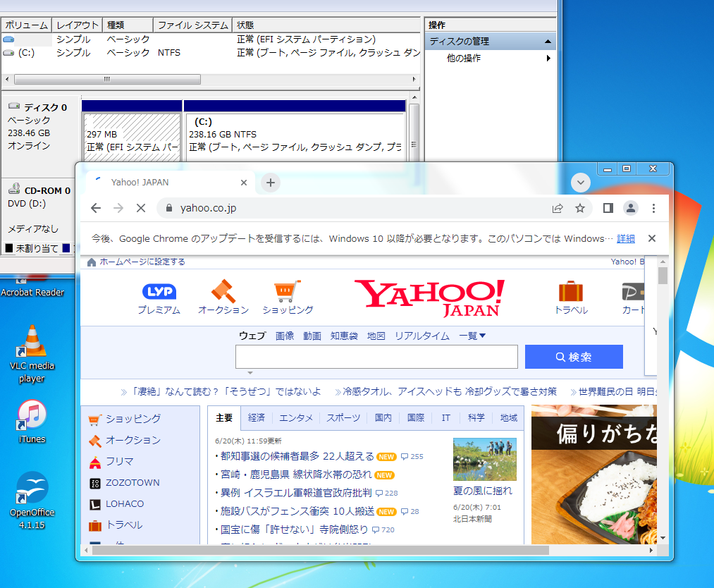
Task: Collapse the ディスクの管理 actions section
Action: coord(548,41)
